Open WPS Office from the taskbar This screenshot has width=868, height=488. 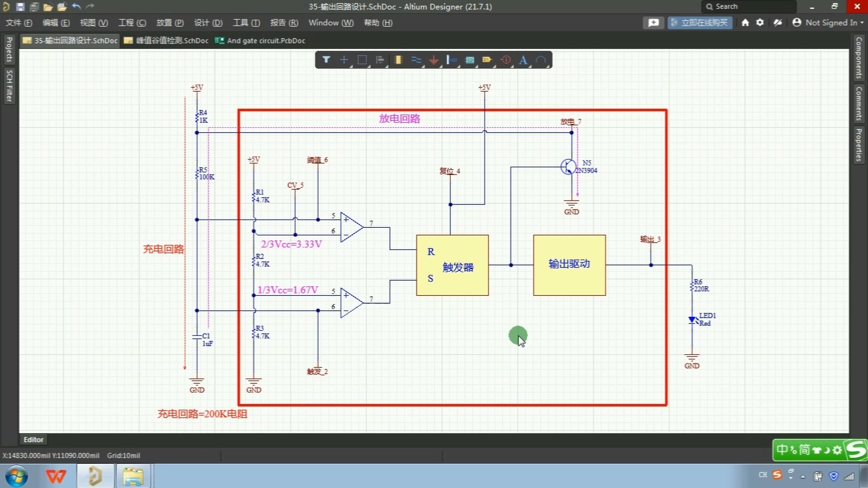56,475
